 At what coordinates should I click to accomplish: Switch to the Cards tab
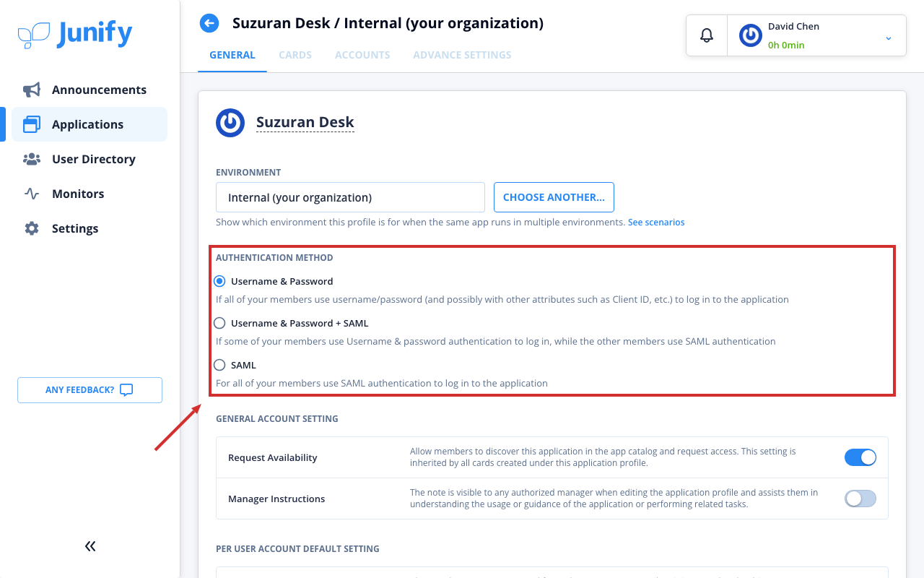295,55
